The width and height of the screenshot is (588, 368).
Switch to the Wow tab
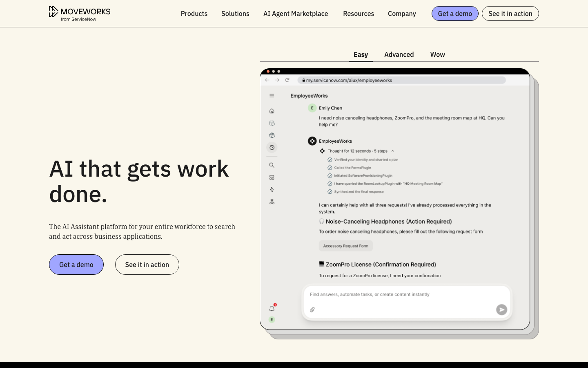(437, 54)
